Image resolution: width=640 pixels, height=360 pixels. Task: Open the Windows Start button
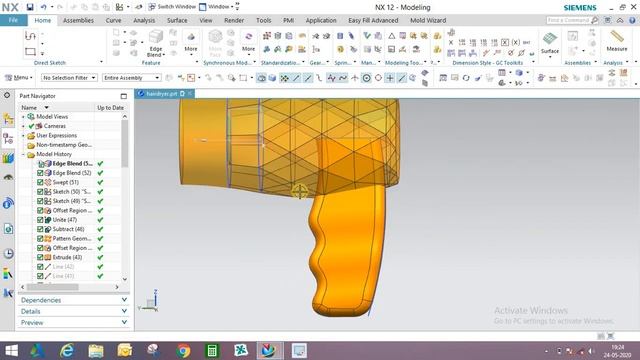pyautogui.click(x=11, y=351)
